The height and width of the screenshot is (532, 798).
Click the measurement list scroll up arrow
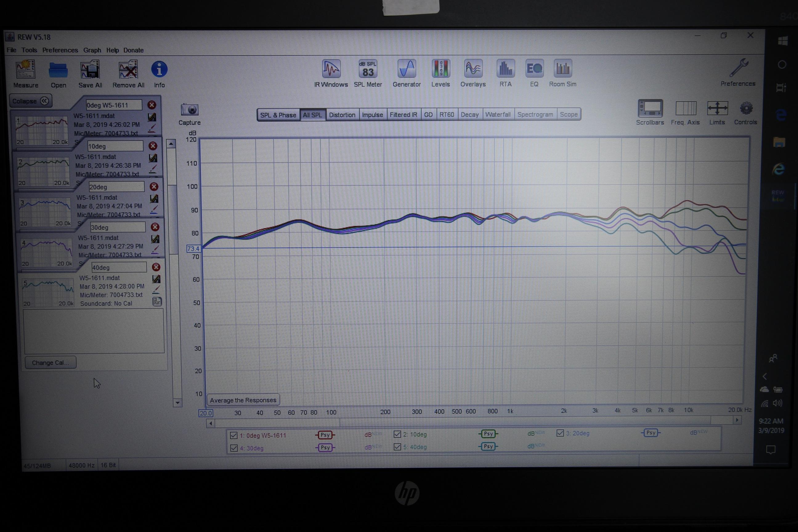[x=171, y=144]
